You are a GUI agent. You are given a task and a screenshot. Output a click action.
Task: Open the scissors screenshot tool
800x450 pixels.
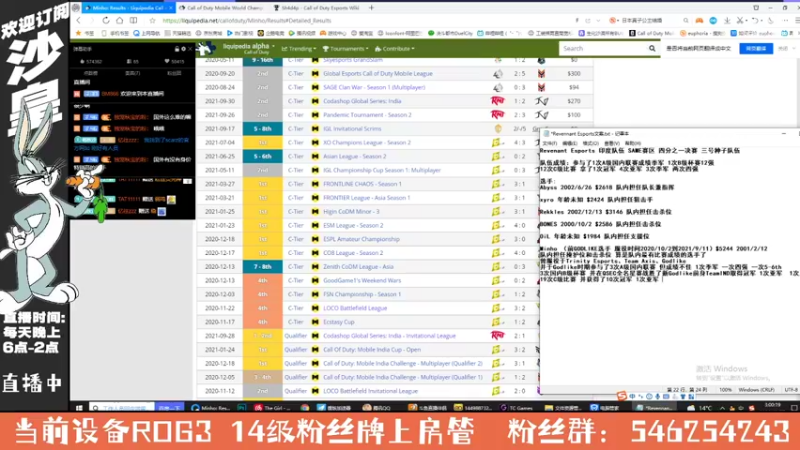click(740, 20)
